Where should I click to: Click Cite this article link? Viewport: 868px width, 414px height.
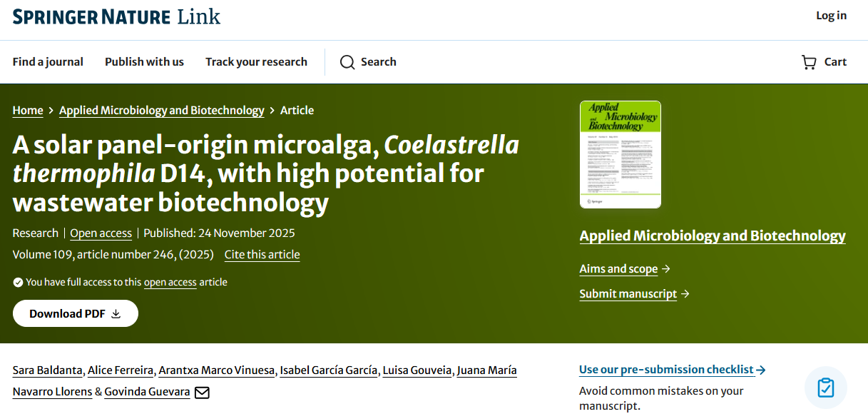262,255
